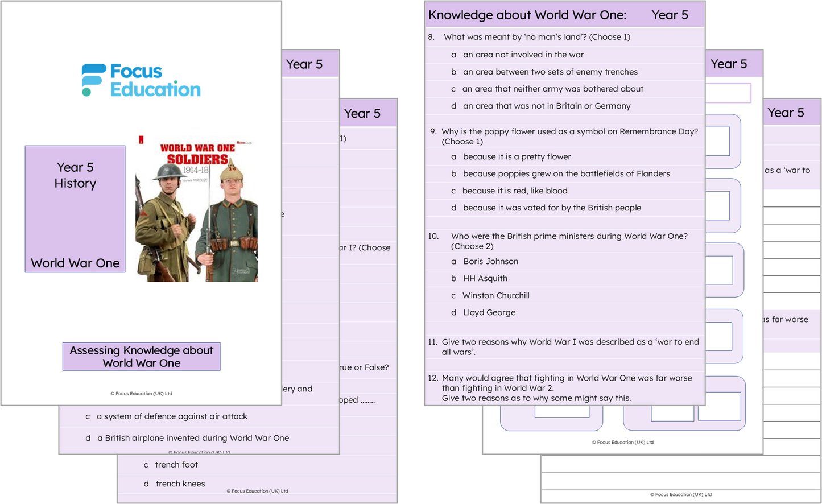Click the 'Assessing Knowledge about World War One' banner
The height and width of the screenshot is (504, 822).
(x=141, y=357)
